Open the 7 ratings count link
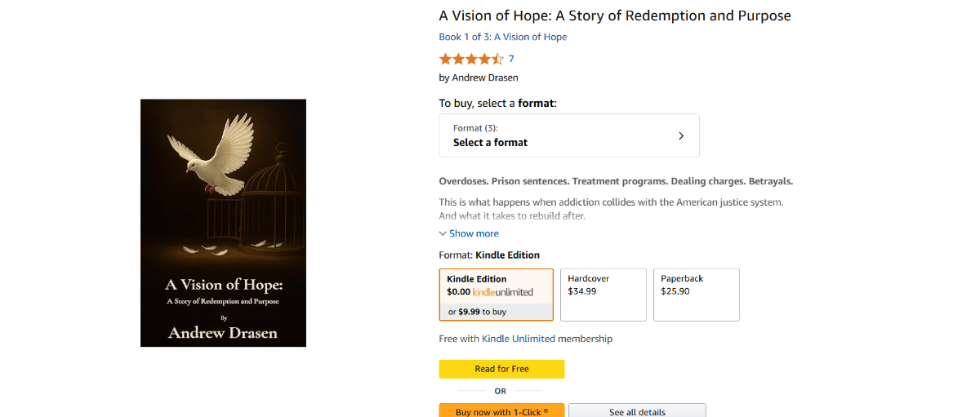This screenshot has width=980, height=417. pos(511,59)
